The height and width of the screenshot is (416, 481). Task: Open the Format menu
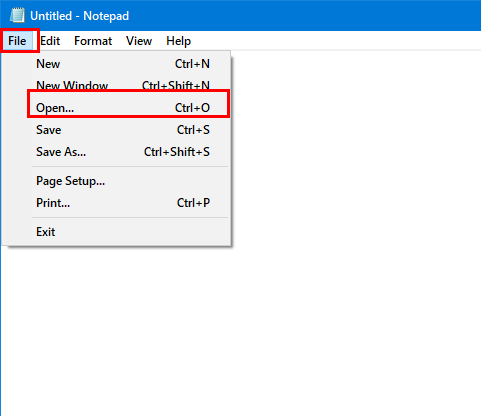tap(93, 41)
